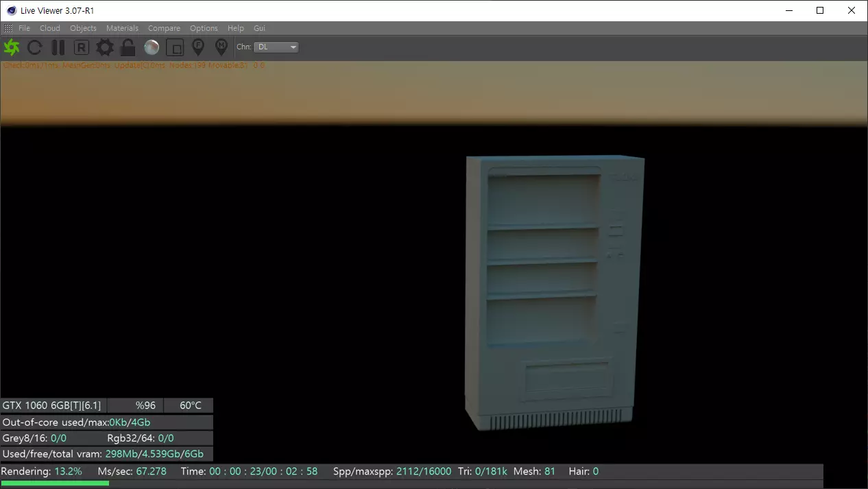Click the dropdown arrow next to DL
Image resolution: width=868 pixels, height=489 pixels.
293,47
